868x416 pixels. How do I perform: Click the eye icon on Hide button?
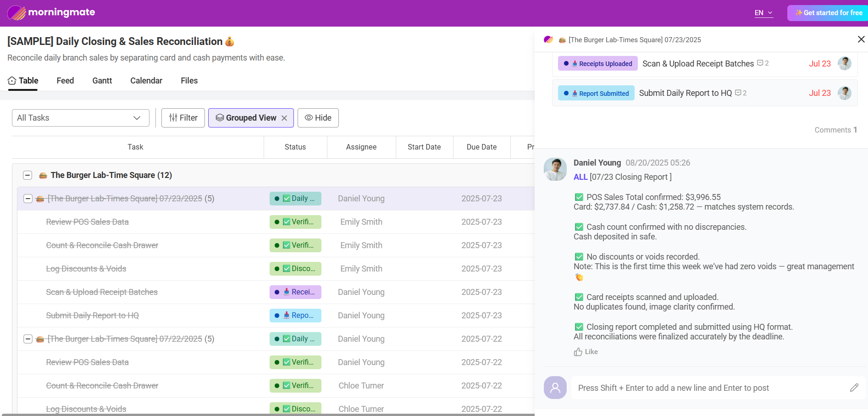pyautogui.click(x=309, y=118)
